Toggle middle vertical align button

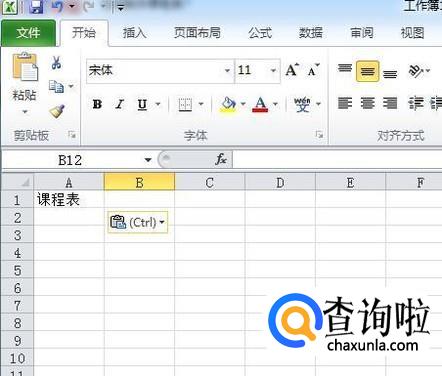coord(367,71)
